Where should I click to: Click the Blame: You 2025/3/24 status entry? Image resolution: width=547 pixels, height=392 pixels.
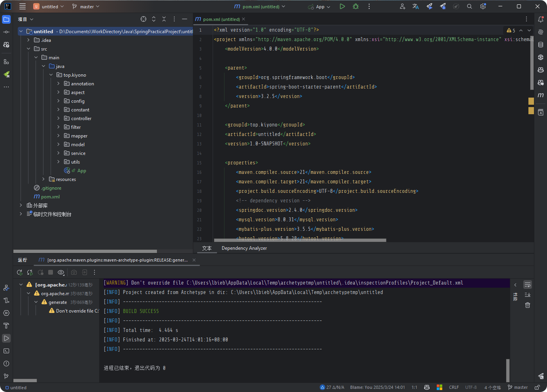(377, 387)
